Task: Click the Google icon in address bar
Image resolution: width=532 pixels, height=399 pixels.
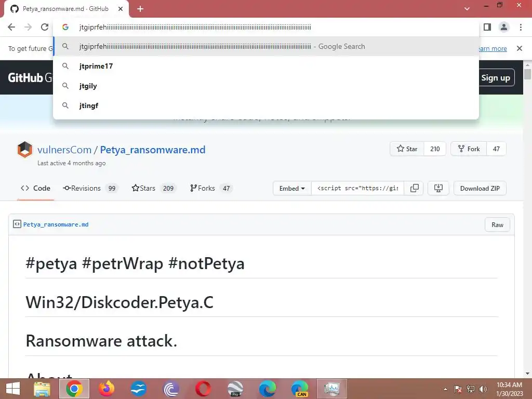Action: [65, 27]
